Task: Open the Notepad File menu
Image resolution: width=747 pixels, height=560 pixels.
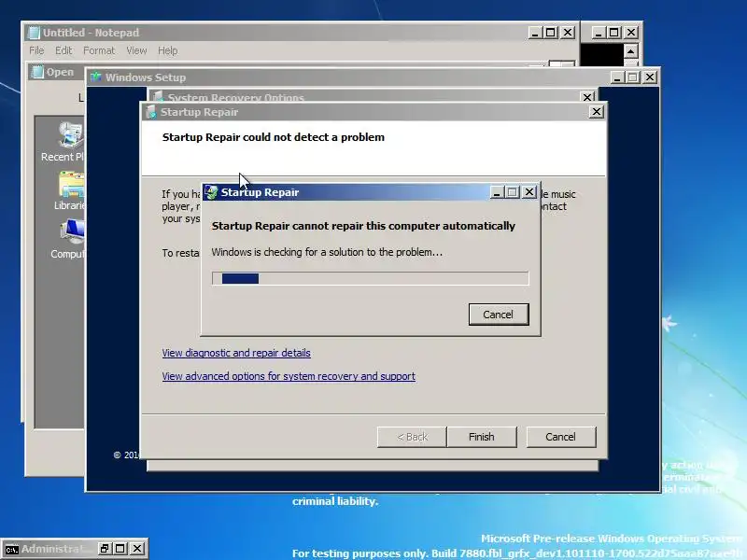Action: (36, 50)
